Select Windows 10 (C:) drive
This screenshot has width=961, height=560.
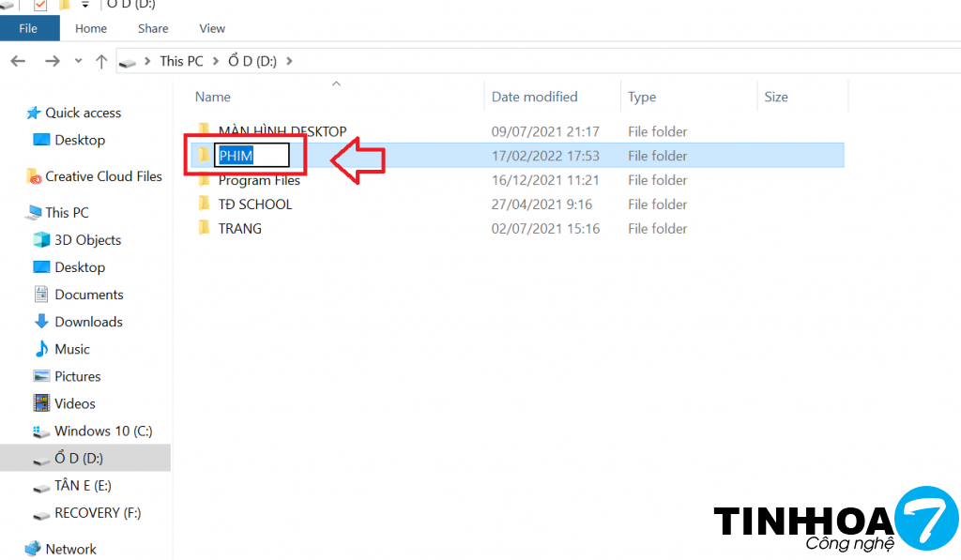[x=102, y=431]
